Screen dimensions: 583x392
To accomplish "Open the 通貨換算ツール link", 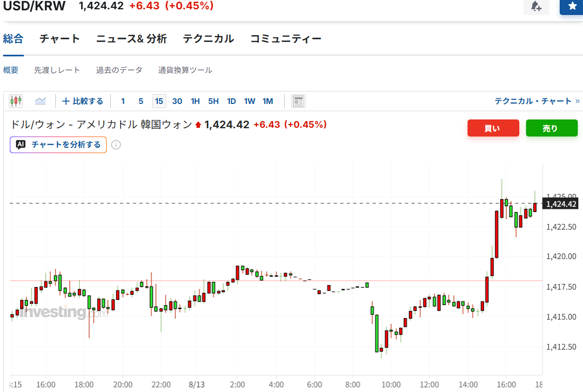I will (x=185, y=70).
